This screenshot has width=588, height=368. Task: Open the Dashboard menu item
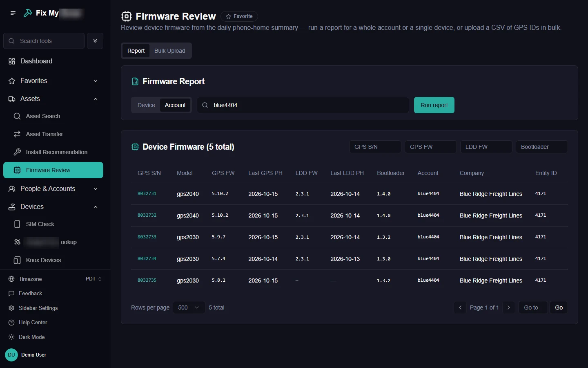(53, 61)
